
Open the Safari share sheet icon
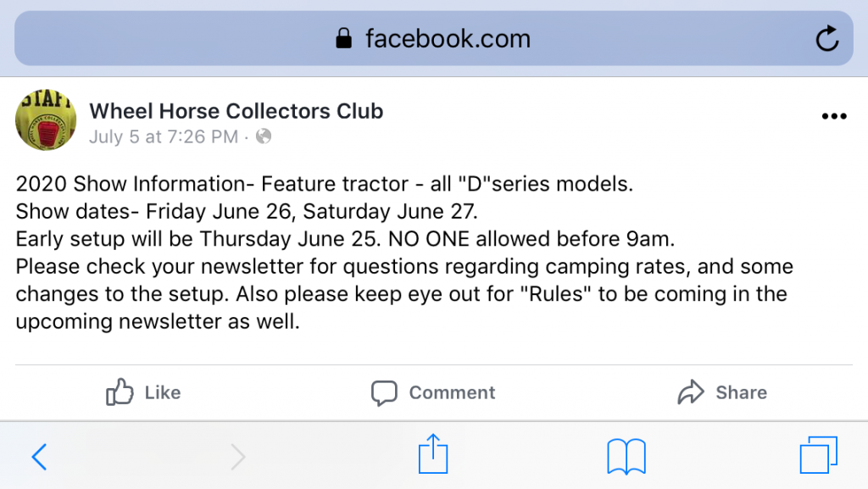click(x=433, y=455)
